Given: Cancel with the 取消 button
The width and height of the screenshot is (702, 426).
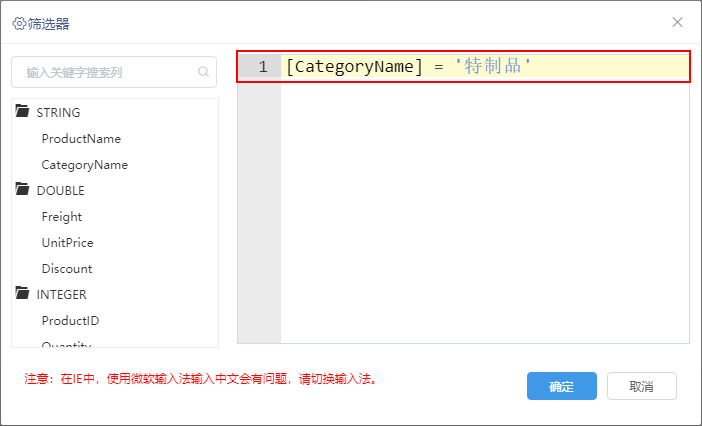Looking at the screenshot, I should (x=642, y=386).
